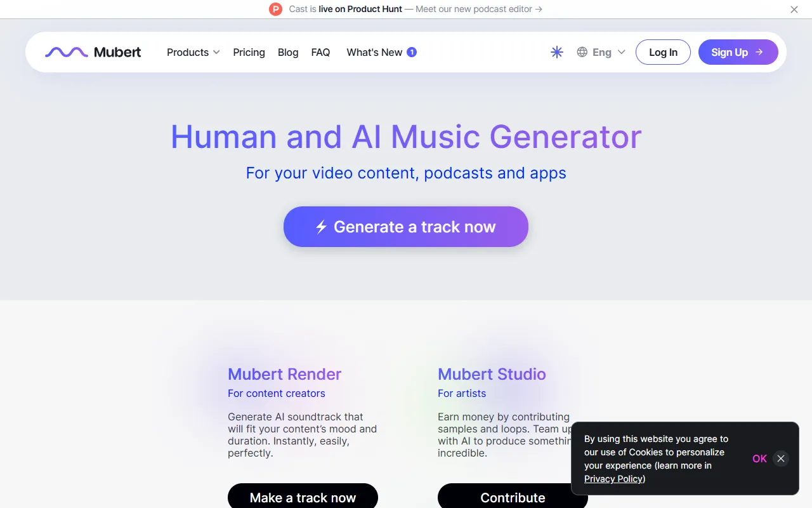Expand the Eng language dropdown

pos(601,52)
